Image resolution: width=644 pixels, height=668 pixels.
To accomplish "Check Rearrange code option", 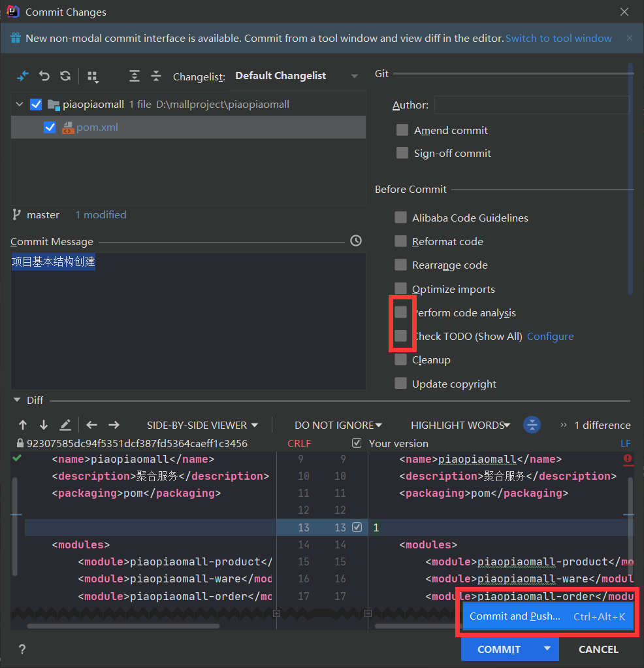I will tap(400, 265).
